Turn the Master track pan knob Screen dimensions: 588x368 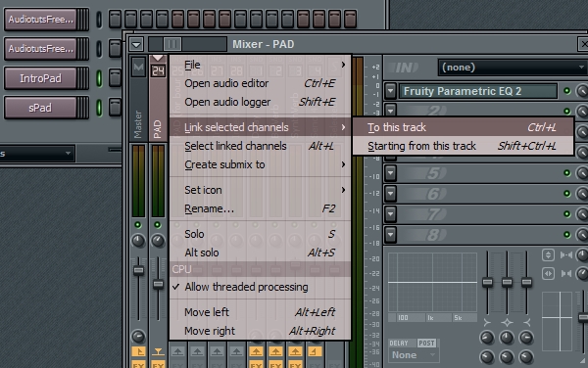click(x=138, y=241)
